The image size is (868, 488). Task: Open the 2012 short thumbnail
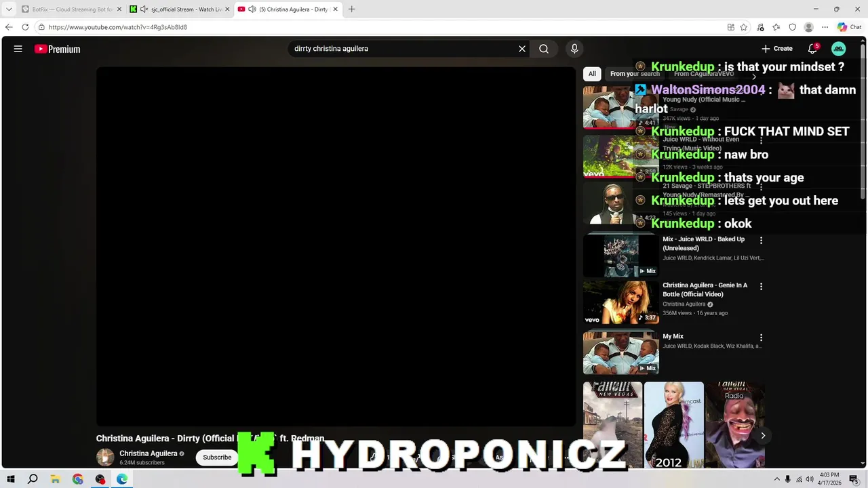[x=673, y=425]
